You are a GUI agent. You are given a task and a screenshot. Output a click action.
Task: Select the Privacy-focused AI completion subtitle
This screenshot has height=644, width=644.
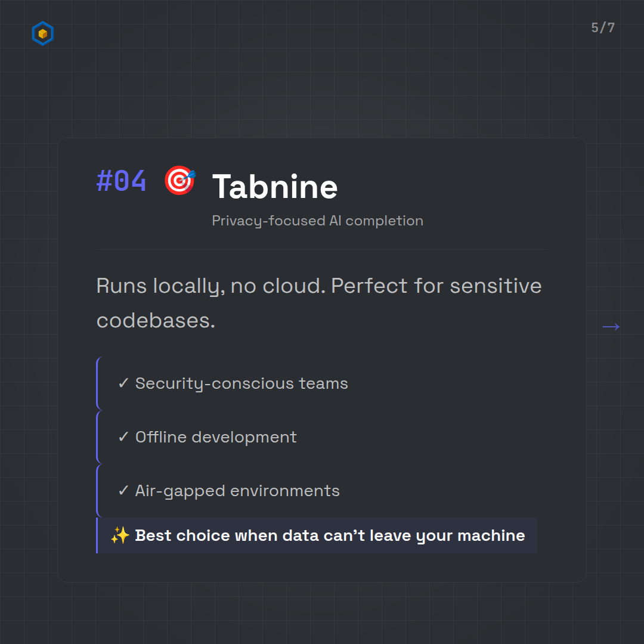(317, 221)
